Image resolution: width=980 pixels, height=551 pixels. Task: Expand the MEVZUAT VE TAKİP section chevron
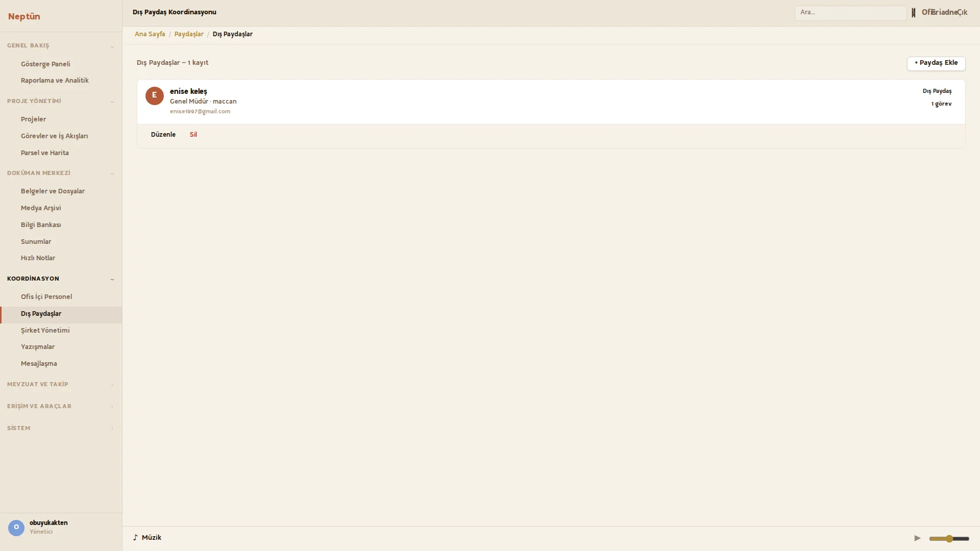112,385
